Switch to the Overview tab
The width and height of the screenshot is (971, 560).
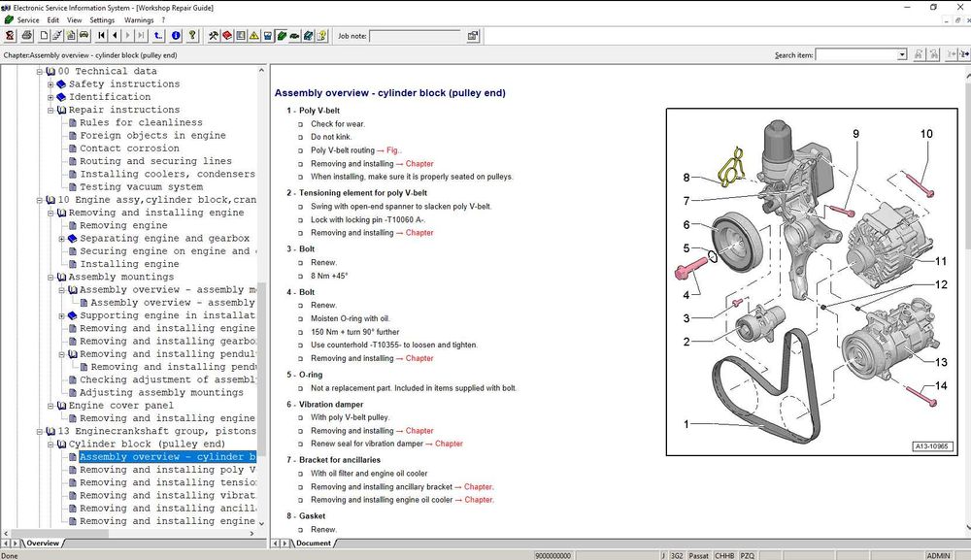point(43,544)
